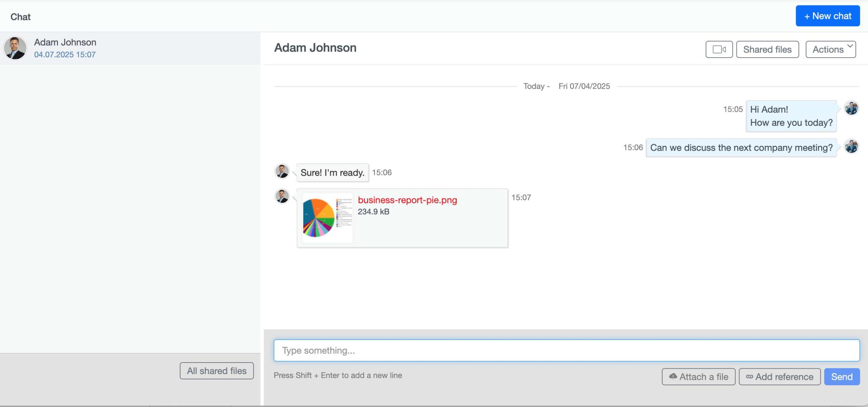Viewport: 868px width, 407px height.
Task: Click the Chat page heading
Action: 20,17
